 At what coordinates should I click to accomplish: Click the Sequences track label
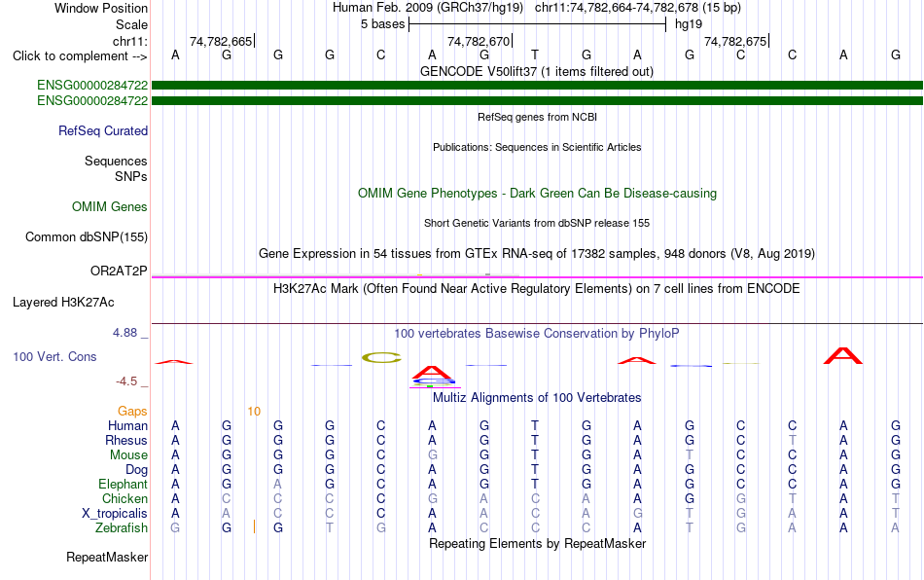tap(116, 161)
